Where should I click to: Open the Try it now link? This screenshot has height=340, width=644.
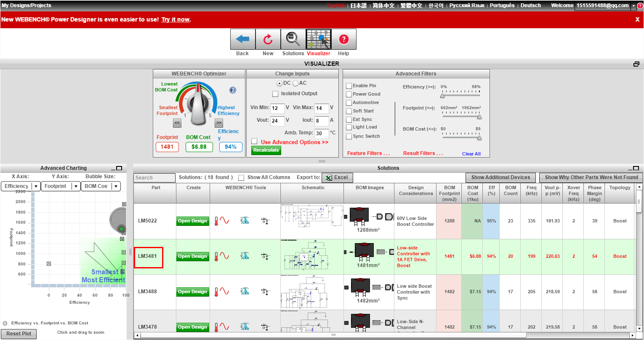click(176, 19)
